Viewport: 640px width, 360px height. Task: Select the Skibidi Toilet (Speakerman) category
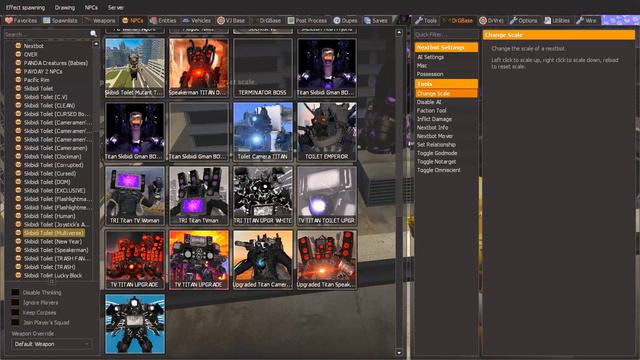click(56, 250)
